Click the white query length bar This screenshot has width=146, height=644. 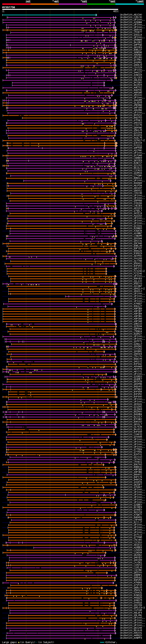point(60,10)
